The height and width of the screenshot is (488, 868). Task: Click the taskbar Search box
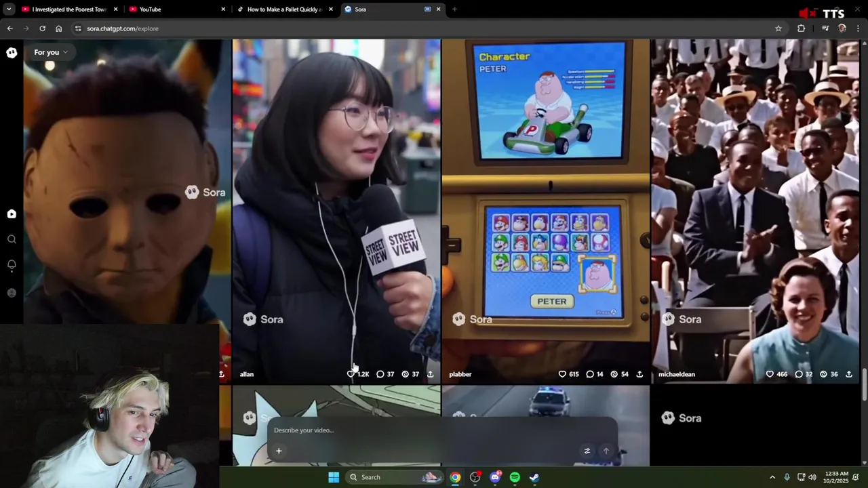393,477
